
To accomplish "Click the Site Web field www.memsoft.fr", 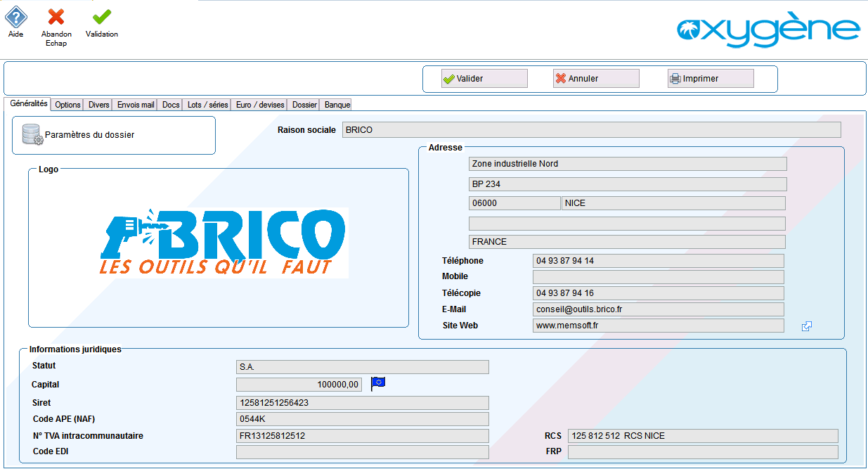I will pos(659,326).
